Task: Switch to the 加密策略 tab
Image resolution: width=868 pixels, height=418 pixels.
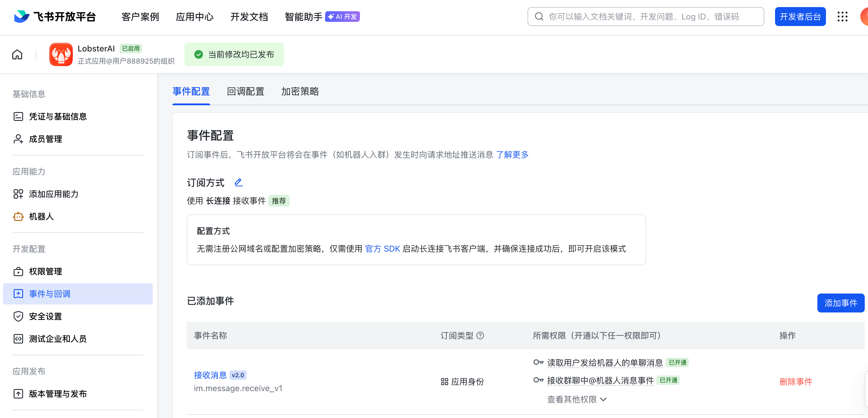Action: [300, 92]
